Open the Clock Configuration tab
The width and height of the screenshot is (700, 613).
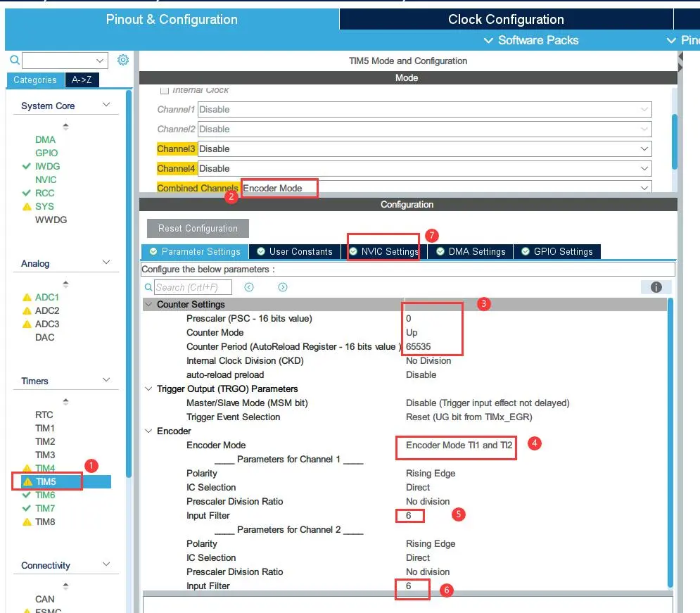[x=505, y=19]
